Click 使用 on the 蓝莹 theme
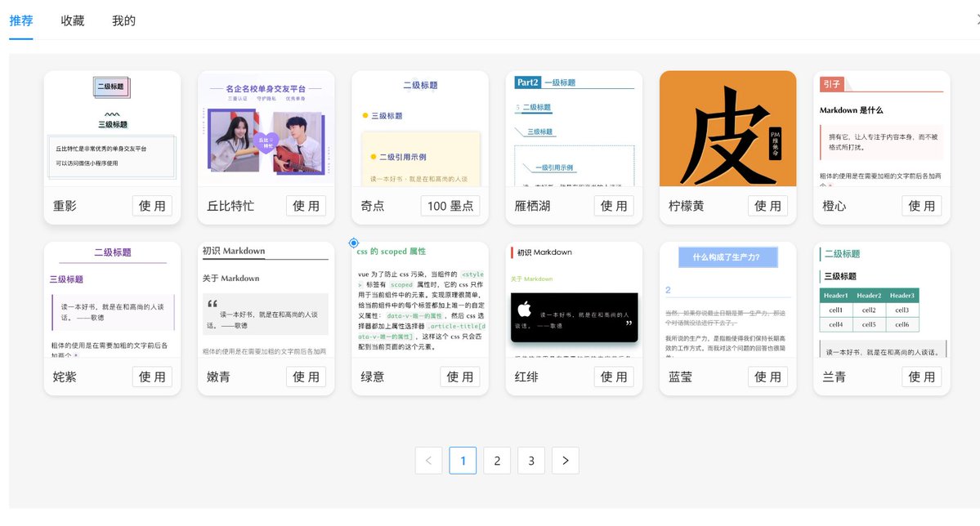Image resolution: width=980 pixels, height=526 pixels. click(x=767, y=377)
